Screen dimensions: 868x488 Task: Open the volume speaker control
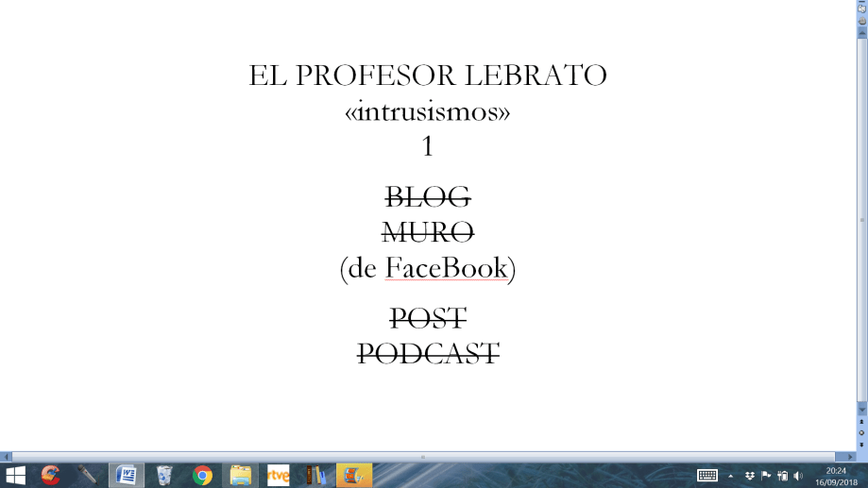(798, 475)
